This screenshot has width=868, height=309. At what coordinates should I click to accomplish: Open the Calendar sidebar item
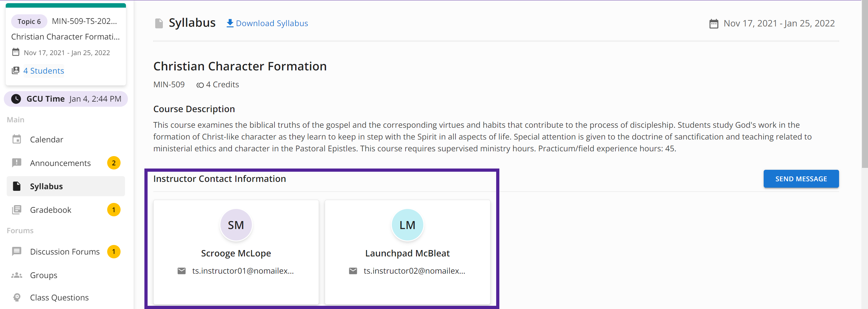[66, 139]
